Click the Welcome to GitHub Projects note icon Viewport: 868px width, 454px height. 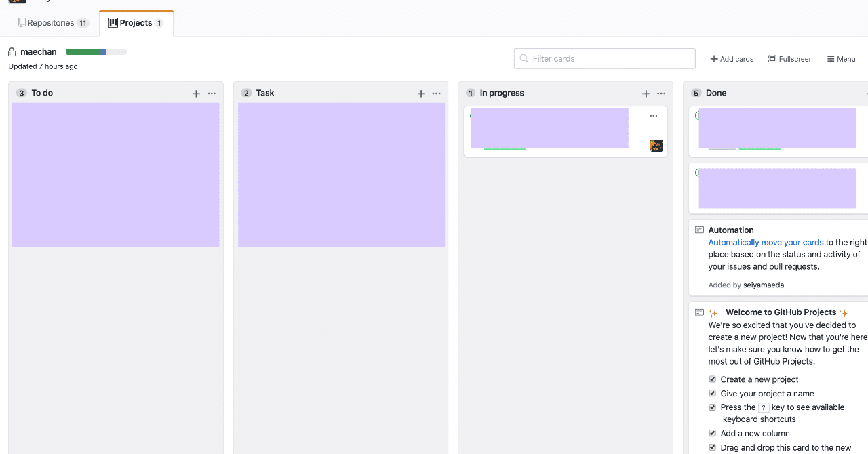[699, 312]
